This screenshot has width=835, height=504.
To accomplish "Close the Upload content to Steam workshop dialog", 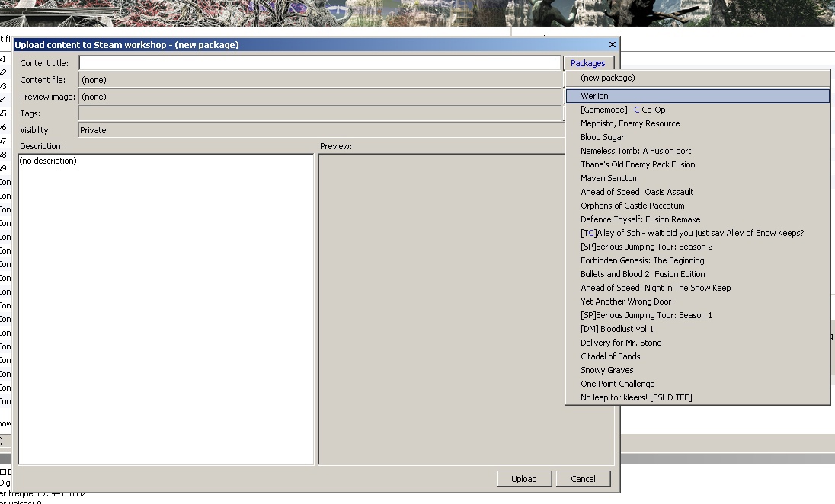I will click(x=612, y=45).
